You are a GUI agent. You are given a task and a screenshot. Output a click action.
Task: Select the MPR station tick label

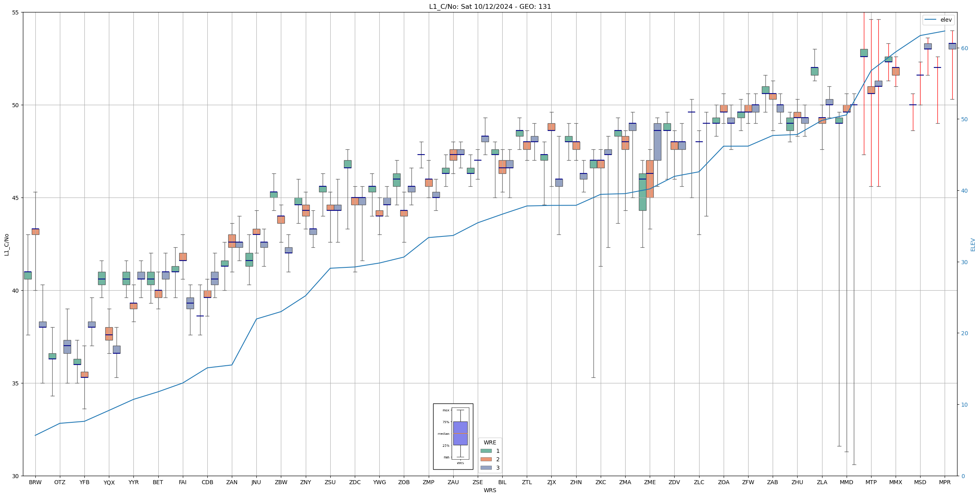pyautogui.click(x=945, y=482)
